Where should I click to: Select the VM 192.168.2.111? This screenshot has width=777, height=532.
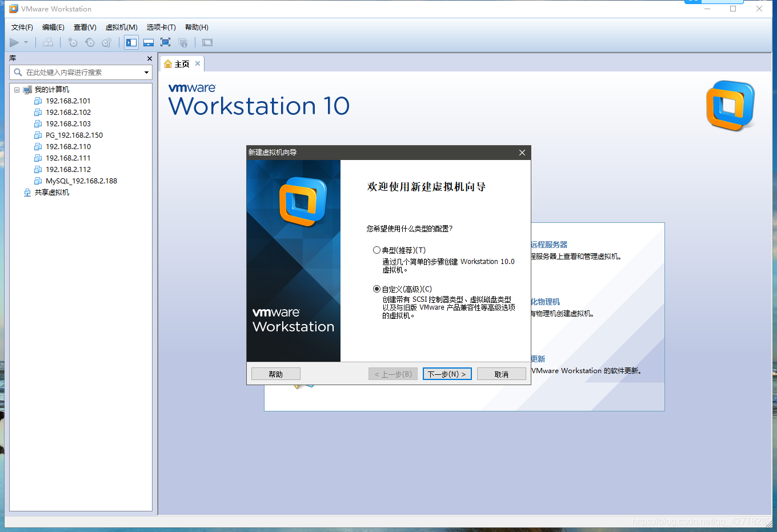[68, 158]
